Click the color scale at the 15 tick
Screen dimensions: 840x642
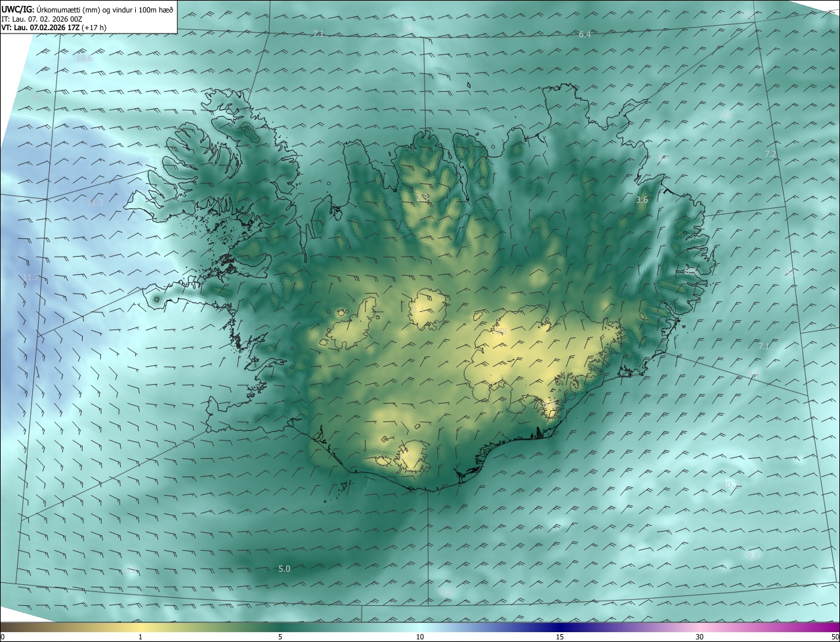(560, 637)
